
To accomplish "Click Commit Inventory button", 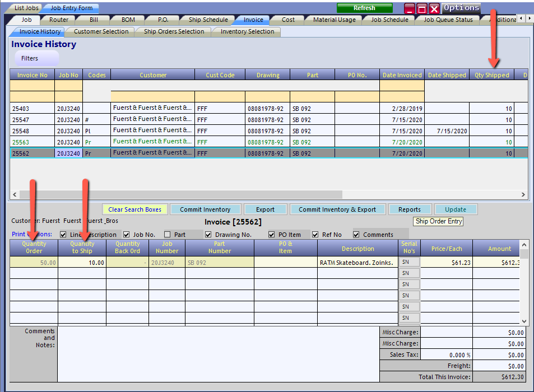I will click(x=205, y=209).
